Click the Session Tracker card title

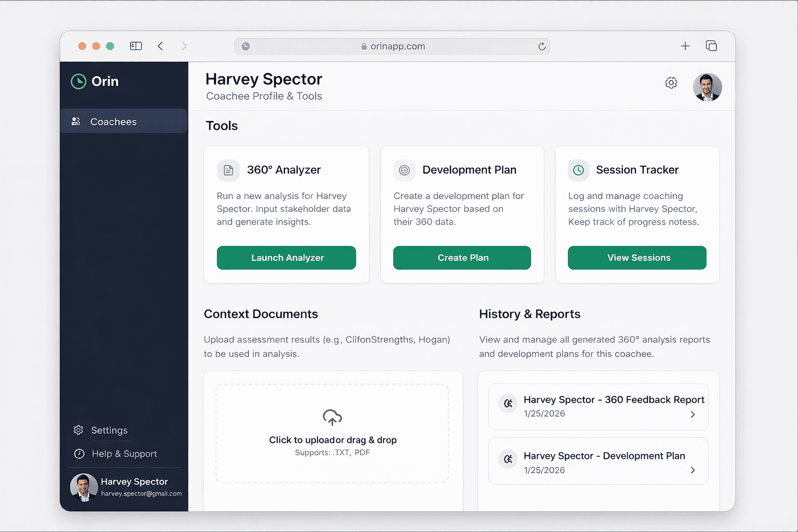click(637, 170)
